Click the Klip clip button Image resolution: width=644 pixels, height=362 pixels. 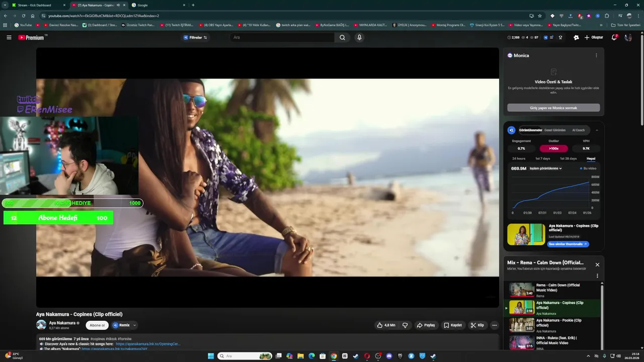(x=477, y=325)
